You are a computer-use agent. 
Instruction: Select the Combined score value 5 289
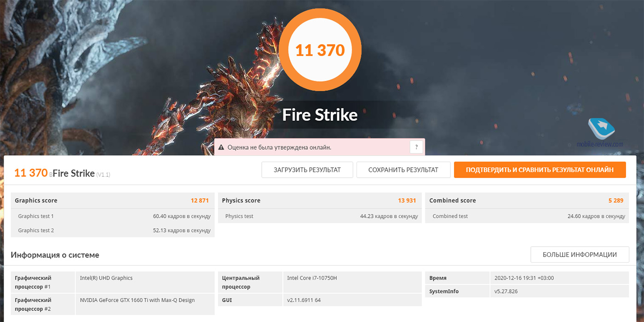pyautogui.click(x=616, y=200)
